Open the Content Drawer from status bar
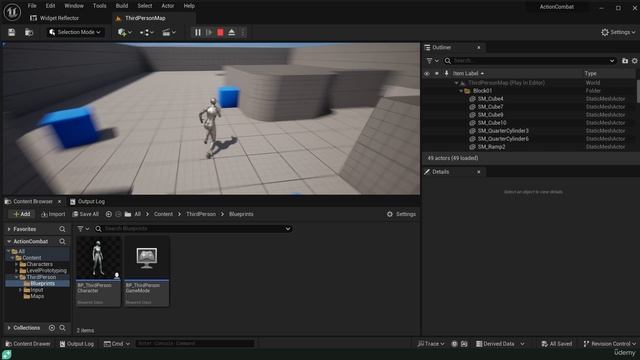The width and height of the screenshot is (640, 360). click(x=28, y=344)
